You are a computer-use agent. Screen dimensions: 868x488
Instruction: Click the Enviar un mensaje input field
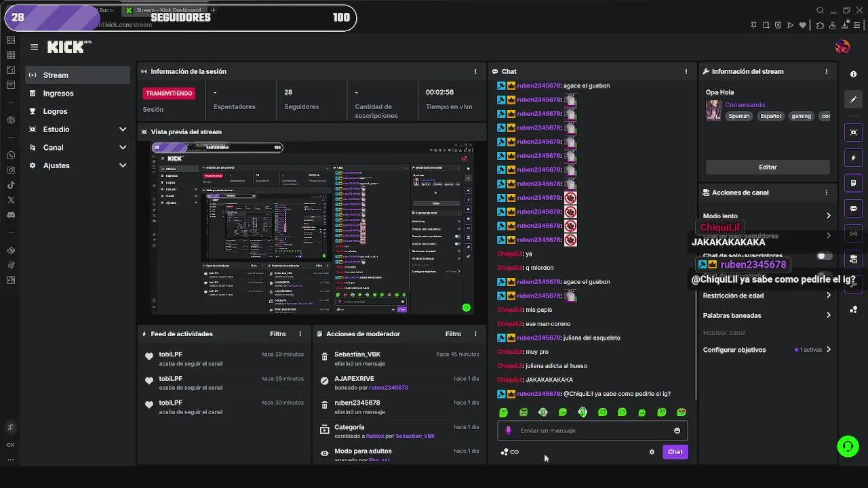pyautogui.click(x=593, y=430)
